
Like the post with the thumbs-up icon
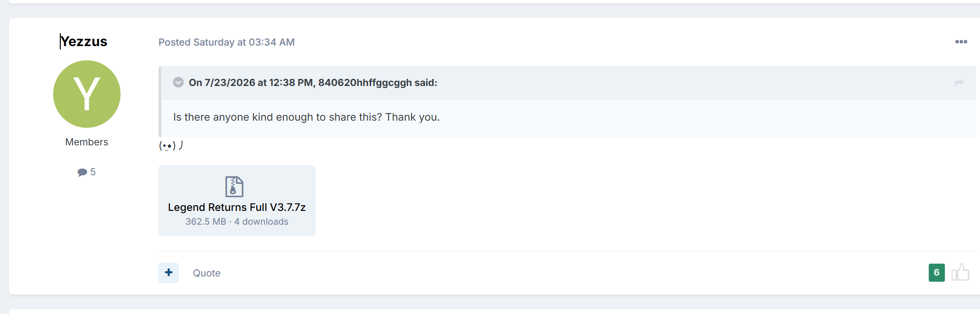[961, 272]
